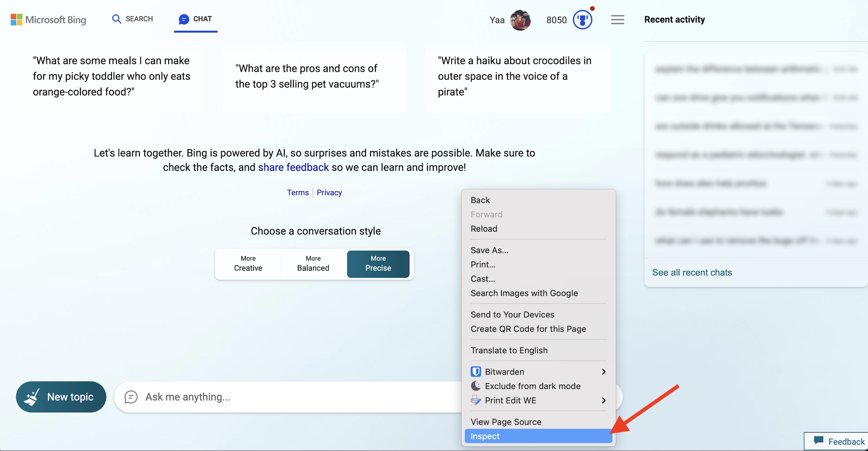Click the Print Edit WE printer icon
868x451 pixels.
[476, 400]
